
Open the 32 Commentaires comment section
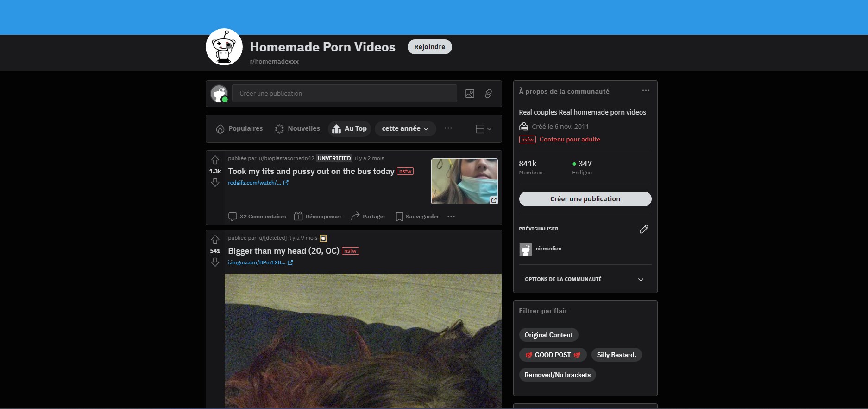[x=257, y=217]
